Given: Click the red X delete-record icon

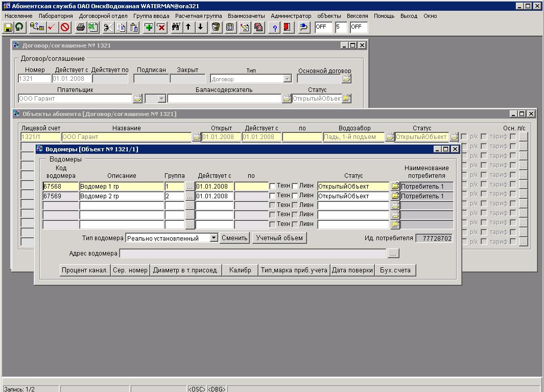Looking at the screenshot, I should [x=161, y=27].
